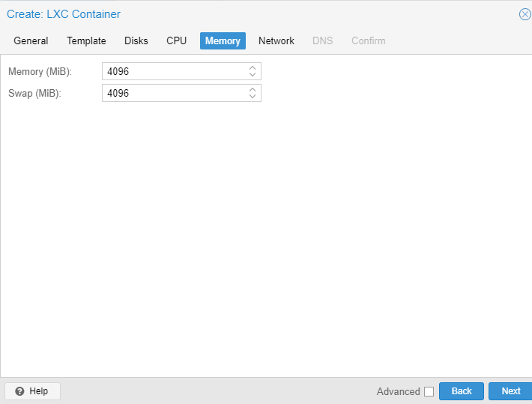Switch to the General tab
The image size is (532, 404).
pyautogui.click(x=31, y=40)
